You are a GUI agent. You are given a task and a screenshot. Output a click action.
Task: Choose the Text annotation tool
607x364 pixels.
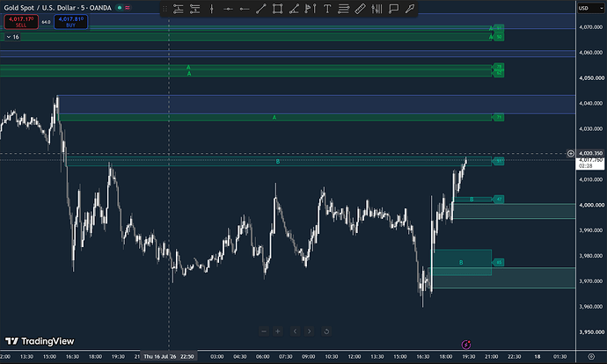tap(327, 9)
